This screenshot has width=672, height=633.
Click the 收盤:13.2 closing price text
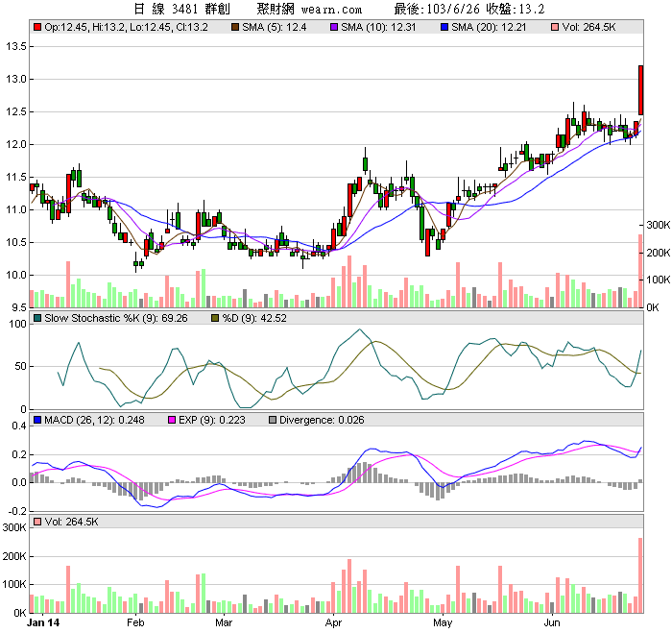pyautogui.click(x=516, y=9)
